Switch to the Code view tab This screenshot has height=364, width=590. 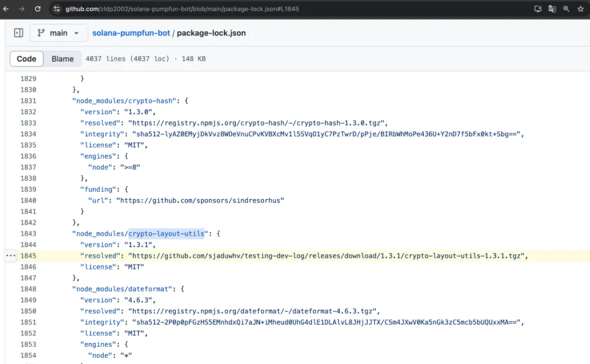(26, 59)
